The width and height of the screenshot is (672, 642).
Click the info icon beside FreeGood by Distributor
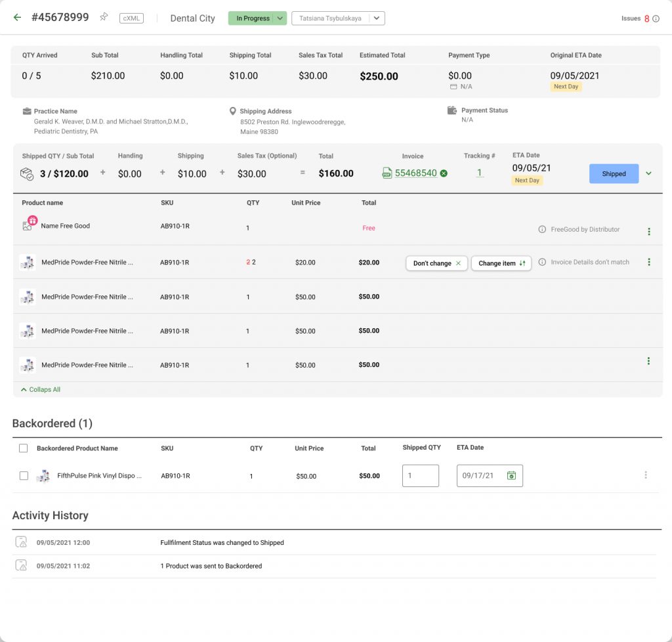542,230
